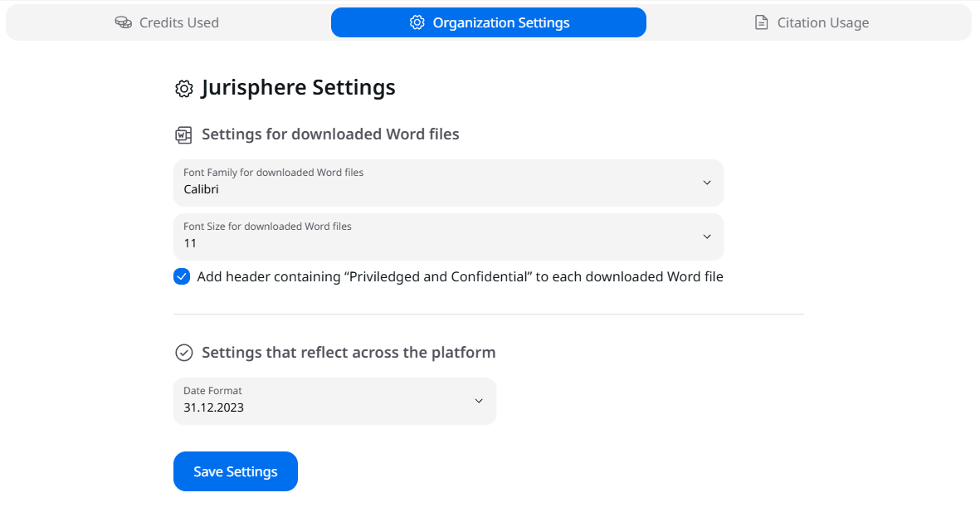
Task: Switch to the Credits Used tab
Action: 167,22
